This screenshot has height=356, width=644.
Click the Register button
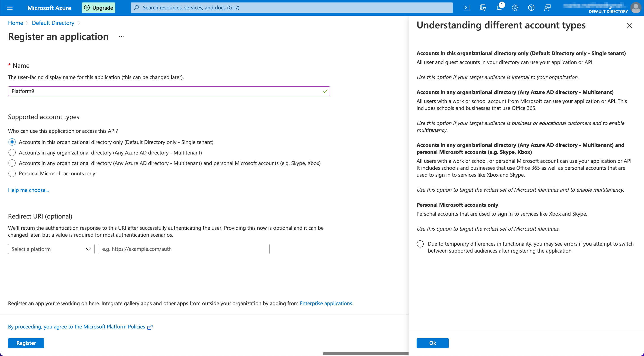tap(26, 343)
